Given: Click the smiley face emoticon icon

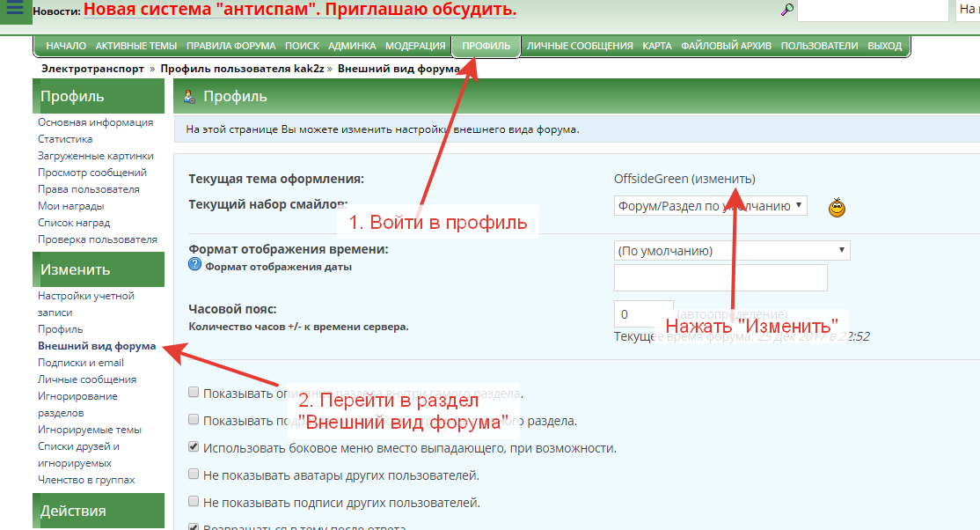Looking at the screenshot, I should [x=837, y=208].
